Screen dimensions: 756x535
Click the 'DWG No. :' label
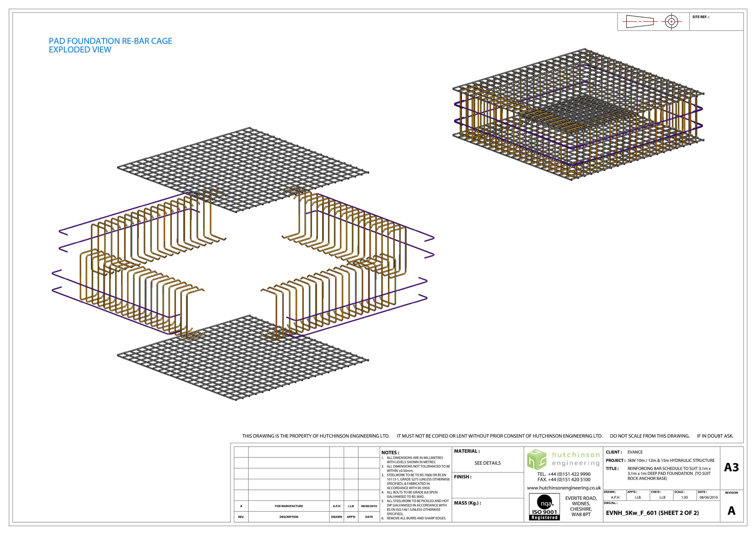[x=610, y=503]
